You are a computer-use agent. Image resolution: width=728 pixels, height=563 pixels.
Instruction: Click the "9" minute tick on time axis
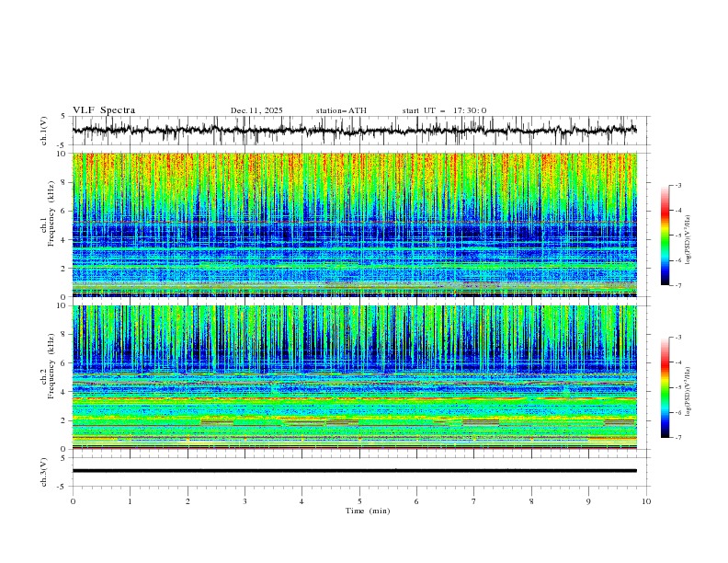point(588,501)
